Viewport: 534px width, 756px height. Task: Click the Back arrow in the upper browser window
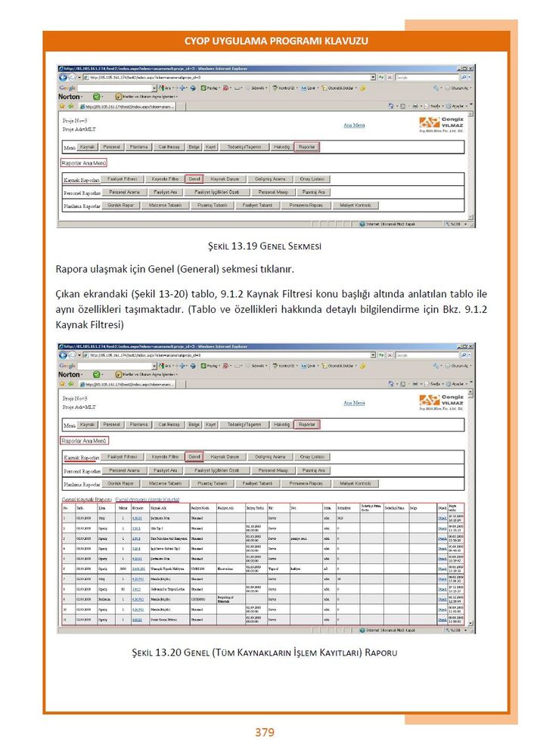63,77
